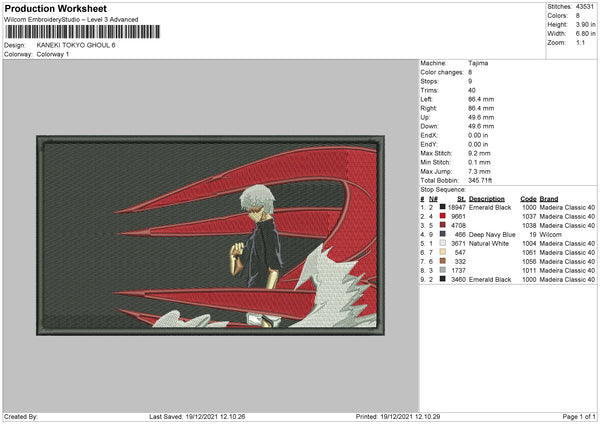The image size is (600, 424).
Task: Click stitch count '3460' in row 9
Action: click(458, 279)
